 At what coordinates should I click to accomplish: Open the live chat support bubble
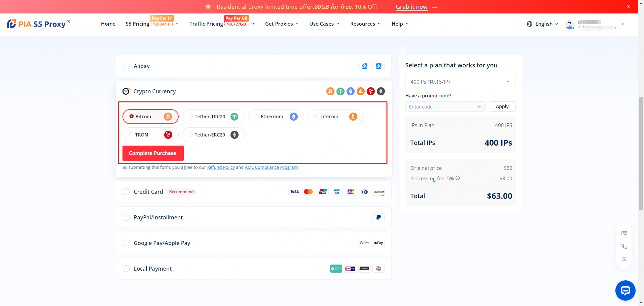625,290
